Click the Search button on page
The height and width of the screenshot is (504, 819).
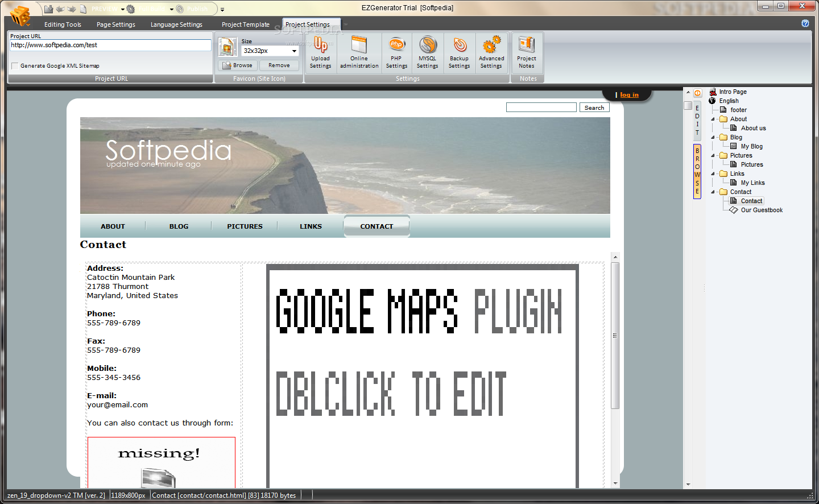click(x=594, y=108)
